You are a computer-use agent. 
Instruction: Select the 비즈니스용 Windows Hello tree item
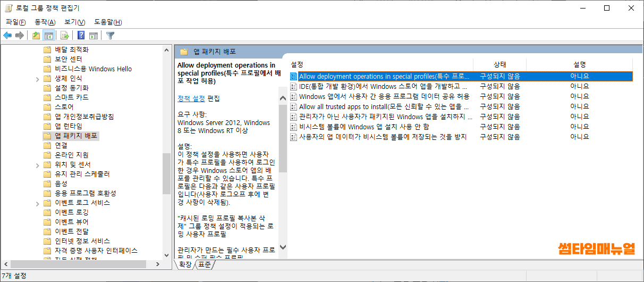94,69
